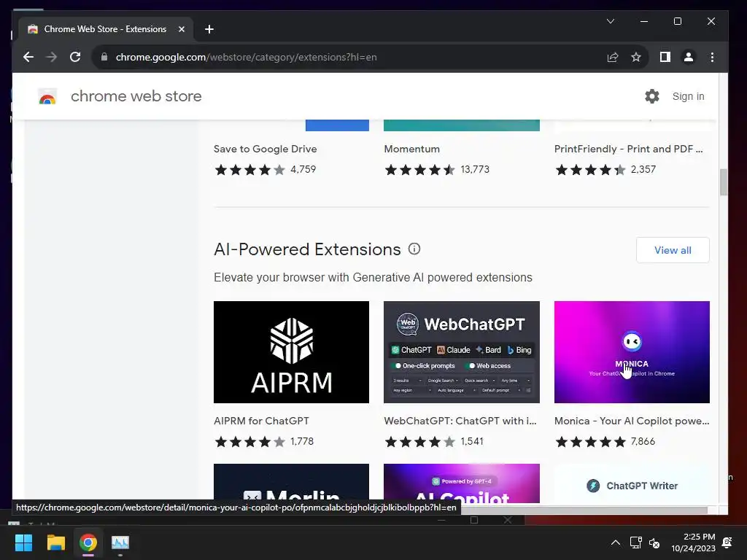
Task: Open new tab with plus button
Action: [x=209, y=29]
